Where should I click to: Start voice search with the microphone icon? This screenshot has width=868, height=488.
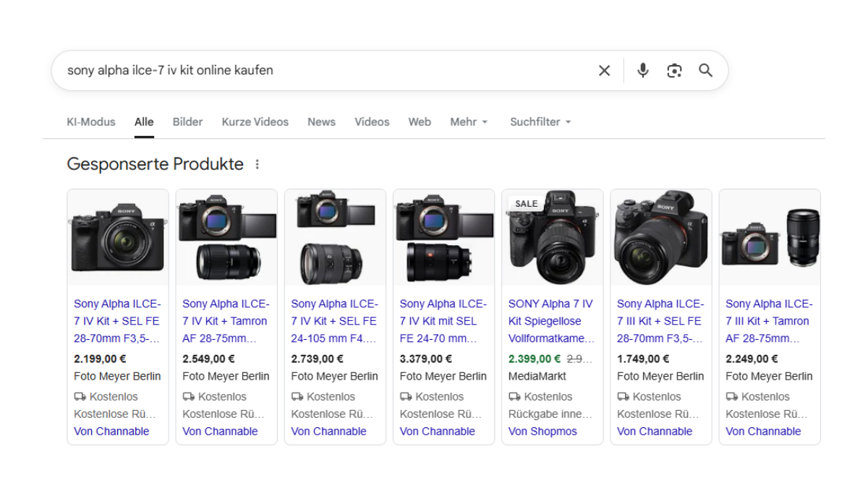[643, 70]
